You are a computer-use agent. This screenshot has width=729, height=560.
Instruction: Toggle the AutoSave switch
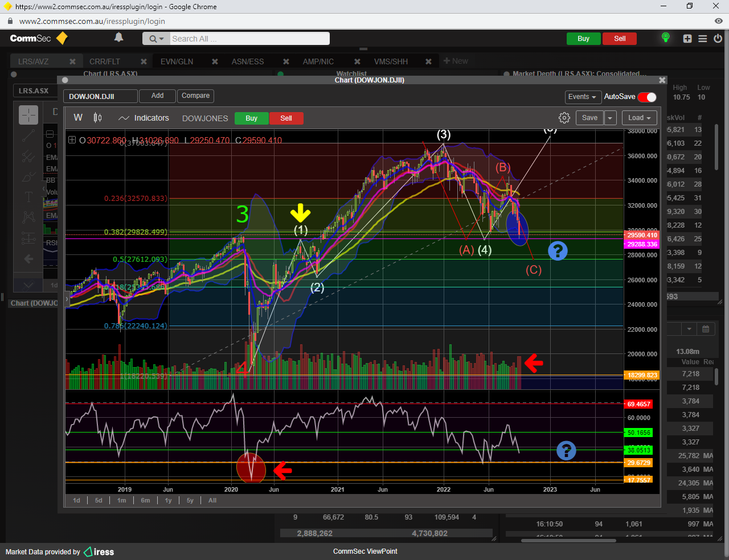(647, 97)
